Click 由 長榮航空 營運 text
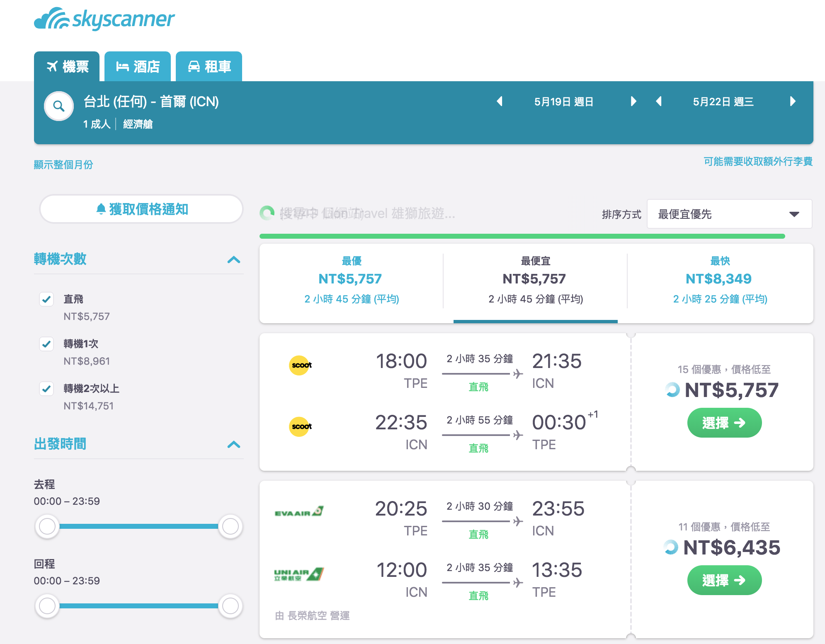Screen dimensions: 825x644 (312, 615)
